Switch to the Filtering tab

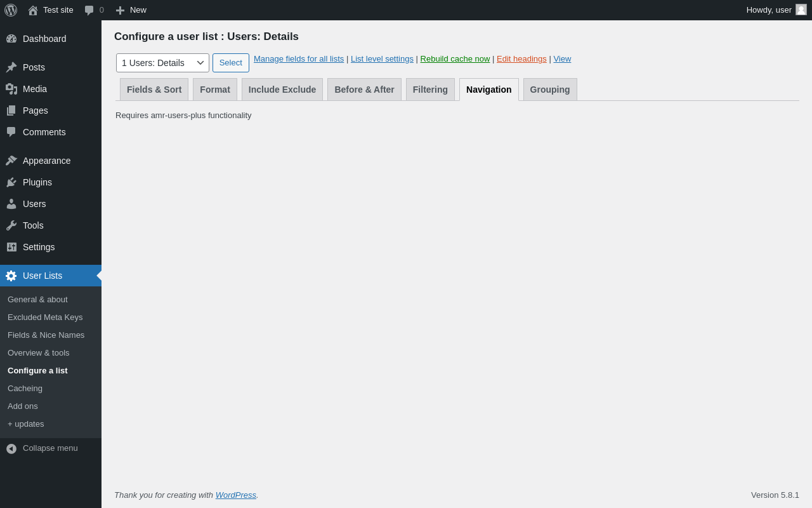(430, 90)
